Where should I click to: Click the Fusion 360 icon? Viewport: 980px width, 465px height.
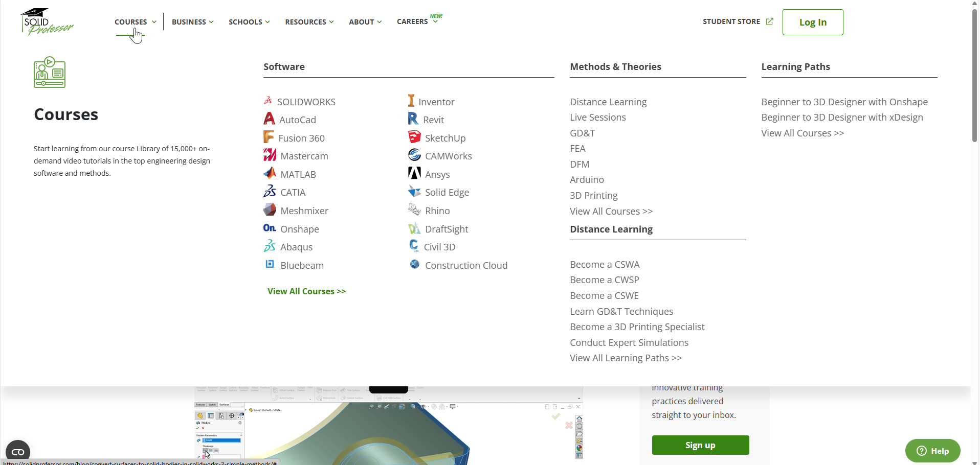point(269,137)
